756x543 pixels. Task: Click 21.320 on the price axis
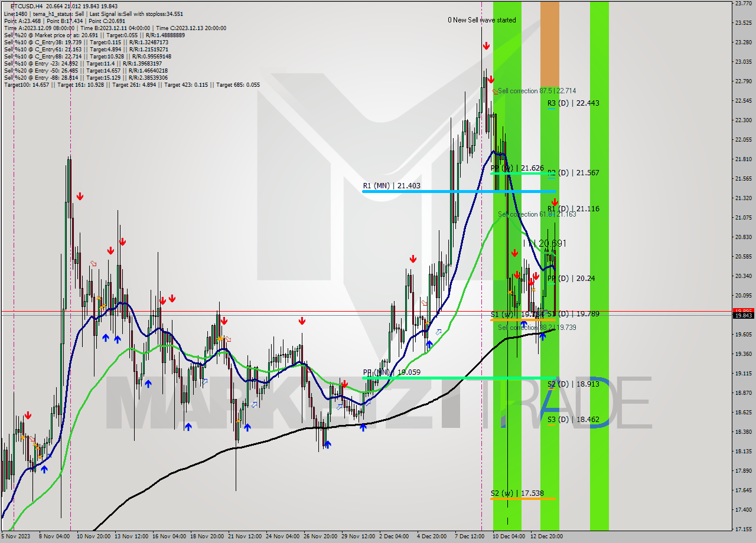[x=743, y=198]
